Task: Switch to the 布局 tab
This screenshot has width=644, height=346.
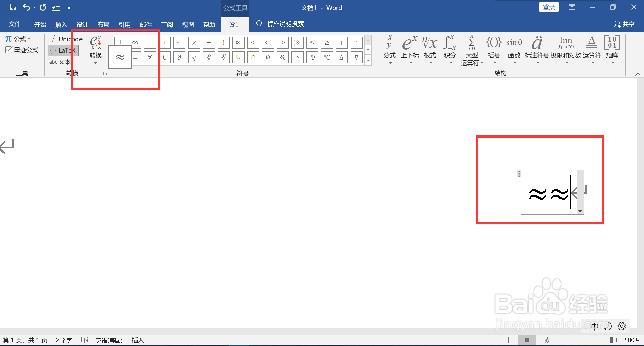Action: click(x=103, y=24)
